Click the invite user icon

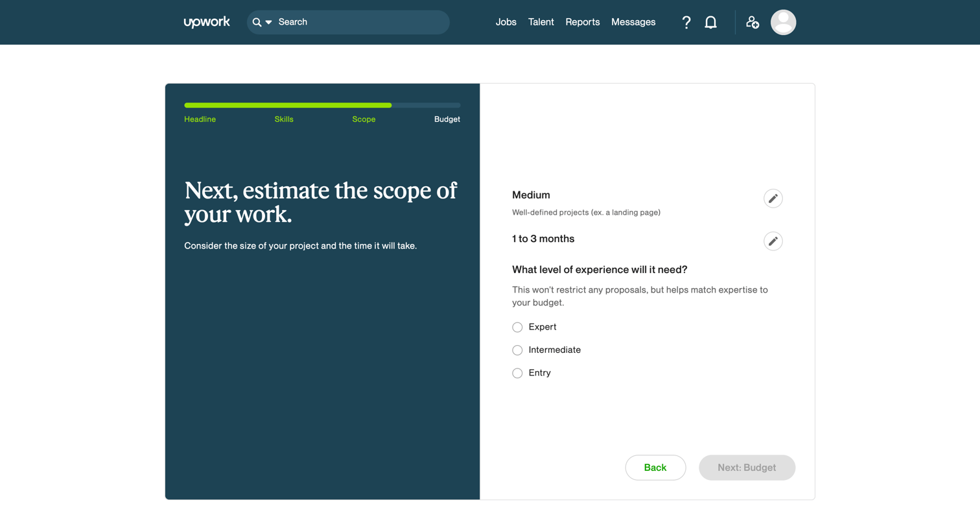pyautogui.click(x=752, y=22)
